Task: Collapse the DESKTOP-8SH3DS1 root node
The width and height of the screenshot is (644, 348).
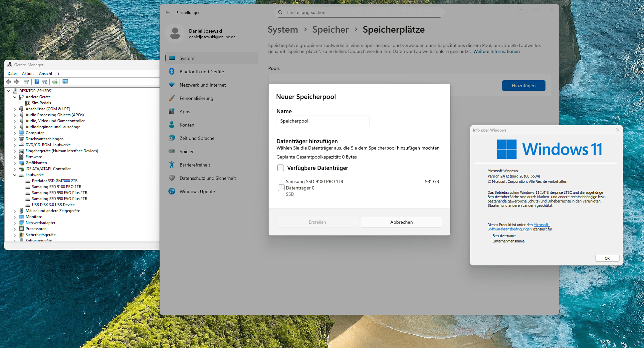Action: click(x=9, y=91)
